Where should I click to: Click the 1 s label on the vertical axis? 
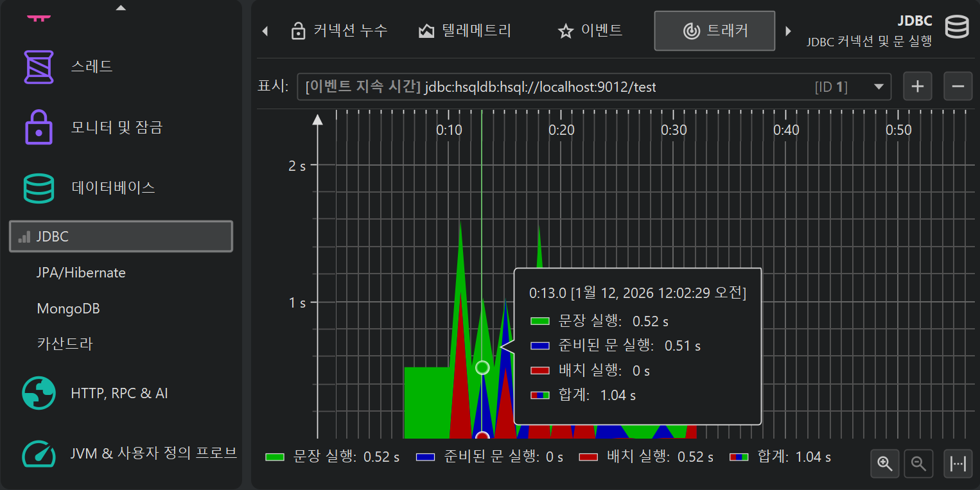(x=297, y=302)
